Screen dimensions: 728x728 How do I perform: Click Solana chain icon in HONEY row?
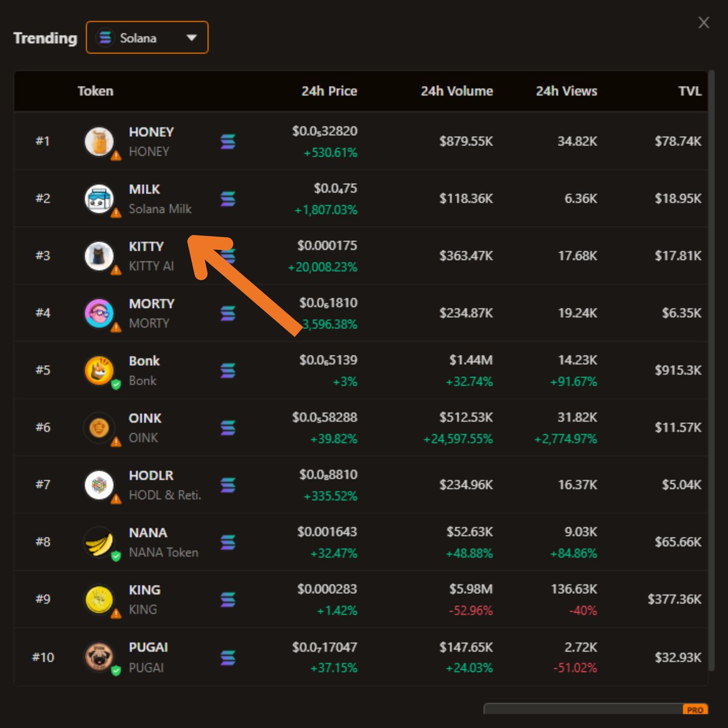pos(228,141)
